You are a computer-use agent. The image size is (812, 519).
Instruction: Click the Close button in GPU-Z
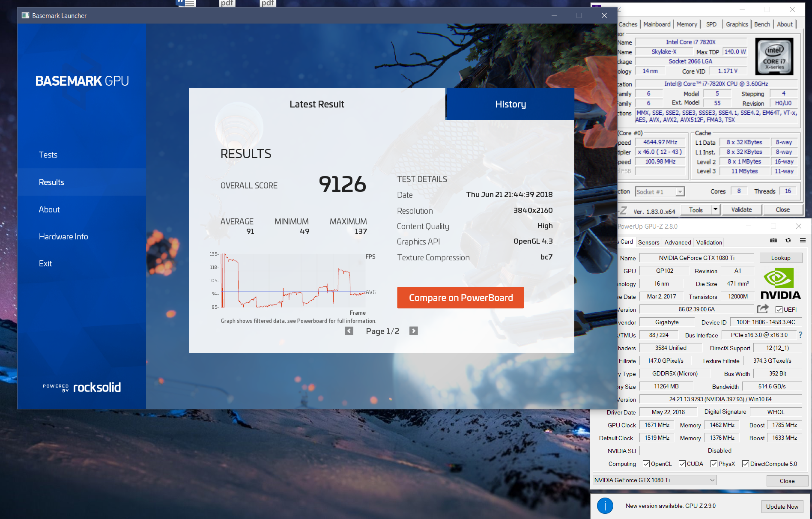pos(787,481)
